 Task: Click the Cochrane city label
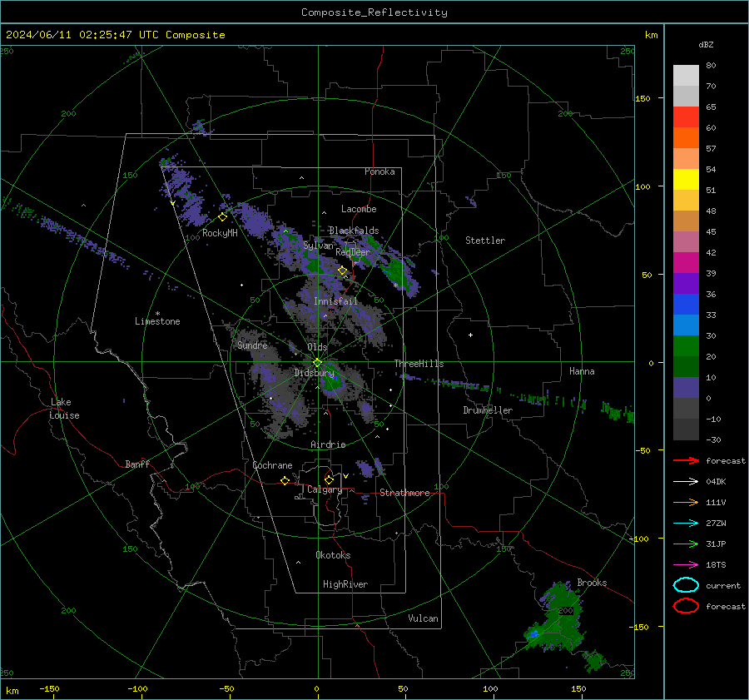point(272,465)
